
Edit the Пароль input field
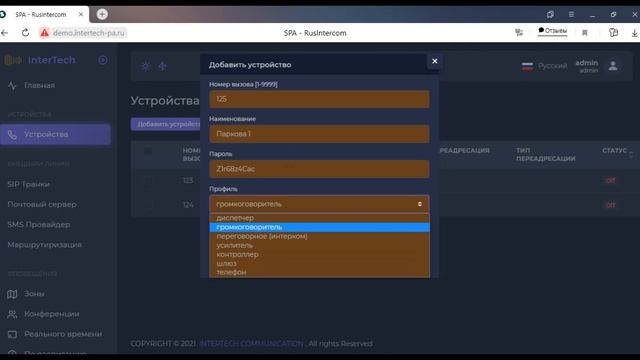pyautogui.click(x=319, y=169)
